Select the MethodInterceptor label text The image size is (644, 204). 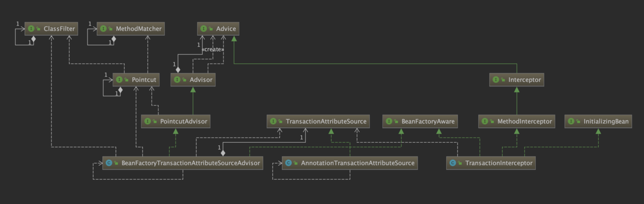tap(525, 121)
